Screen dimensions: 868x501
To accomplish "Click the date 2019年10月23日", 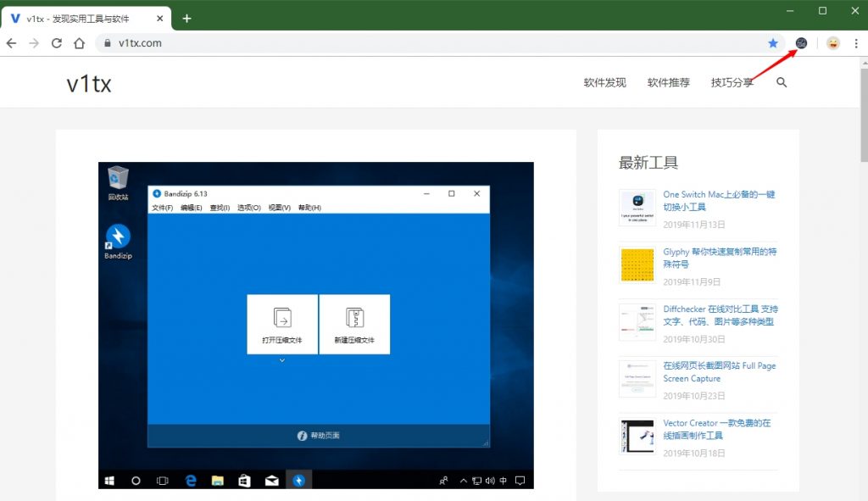I will click(693, 396).
